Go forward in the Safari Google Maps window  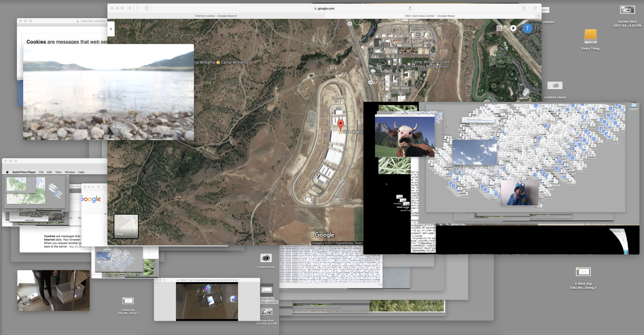tap(137, 8)
